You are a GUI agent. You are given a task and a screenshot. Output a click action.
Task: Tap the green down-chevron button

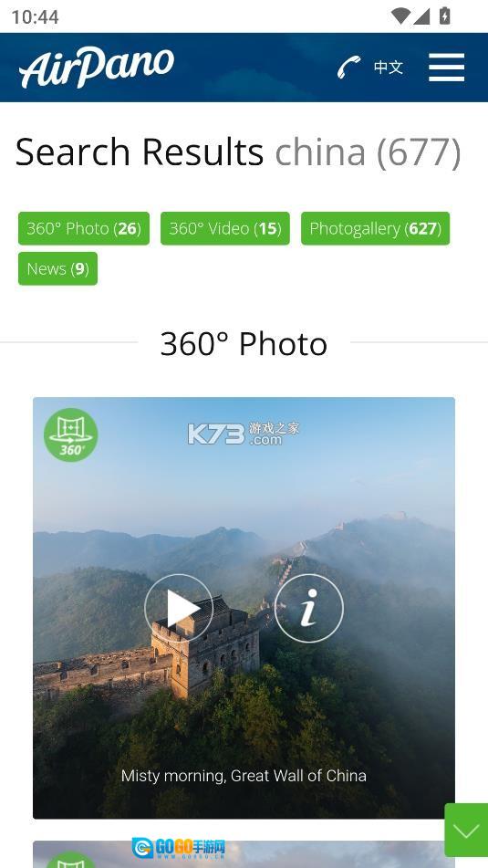pos(466,830)
